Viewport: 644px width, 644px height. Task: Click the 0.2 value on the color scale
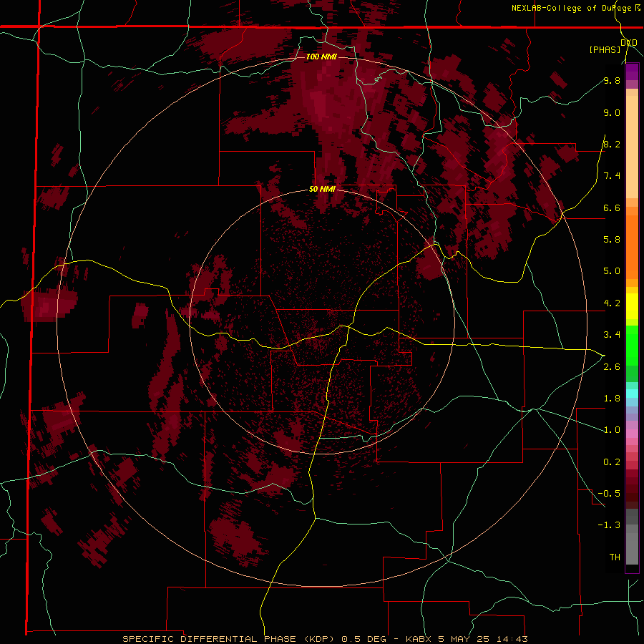[x=612, y=462]
